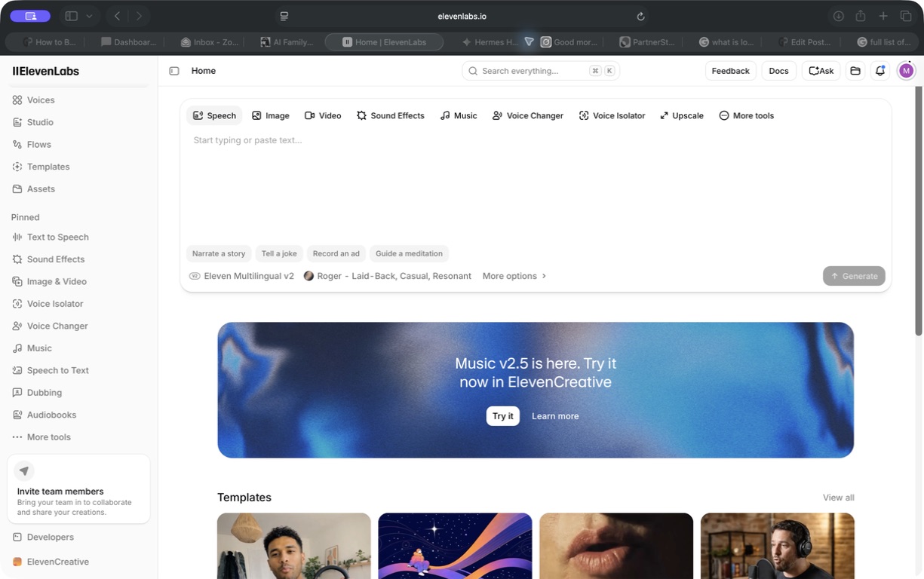Open Safari share menu
The height and width of the screenshot is (579, 924).
pyautogui.click(x=861, y=16)
